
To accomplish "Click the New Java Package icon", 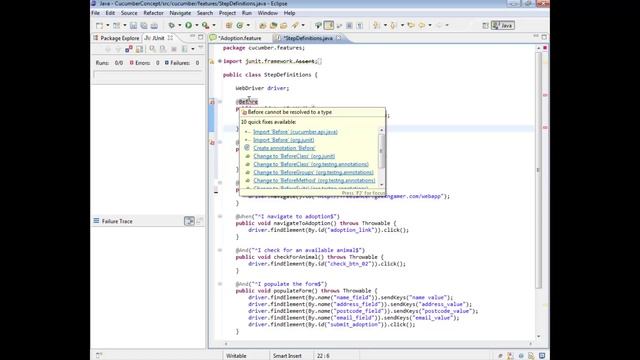I will 229,25.
